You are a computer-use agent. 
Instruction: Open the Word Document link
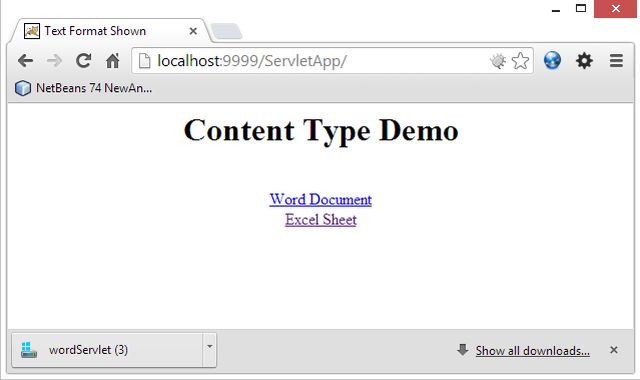coord(320,200)
